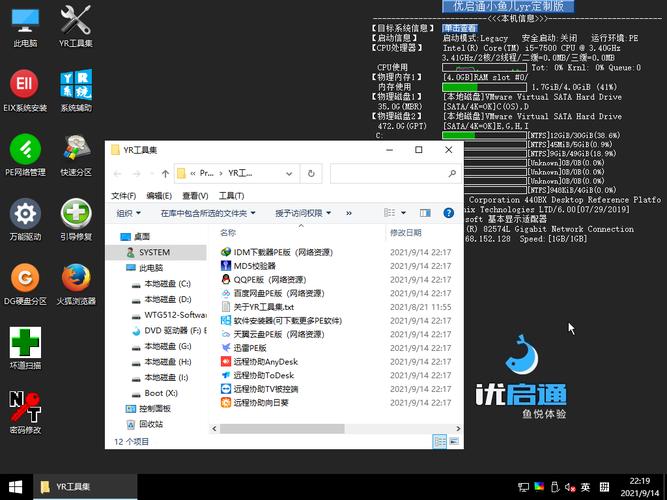Select 远程协助AnyDesk item
The image size is (667, 500).
[259, 362]
